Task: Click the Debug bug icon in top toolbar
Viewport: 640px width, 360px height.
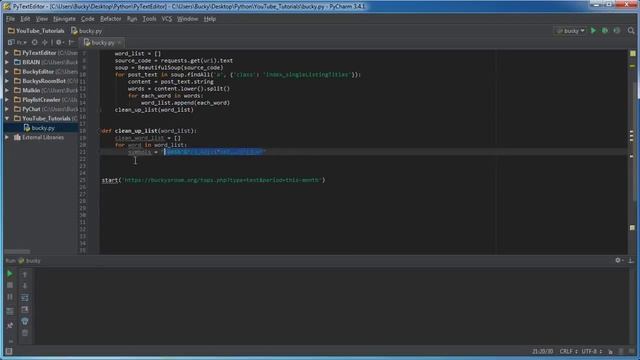Action: click(x=605, y=31)
